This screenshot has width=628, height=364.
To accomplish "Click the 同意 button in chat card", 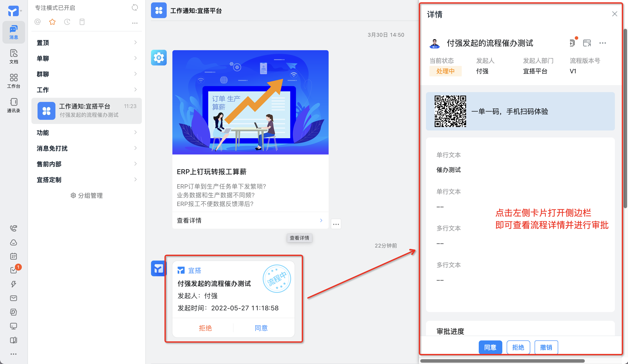I will [261, 328].
